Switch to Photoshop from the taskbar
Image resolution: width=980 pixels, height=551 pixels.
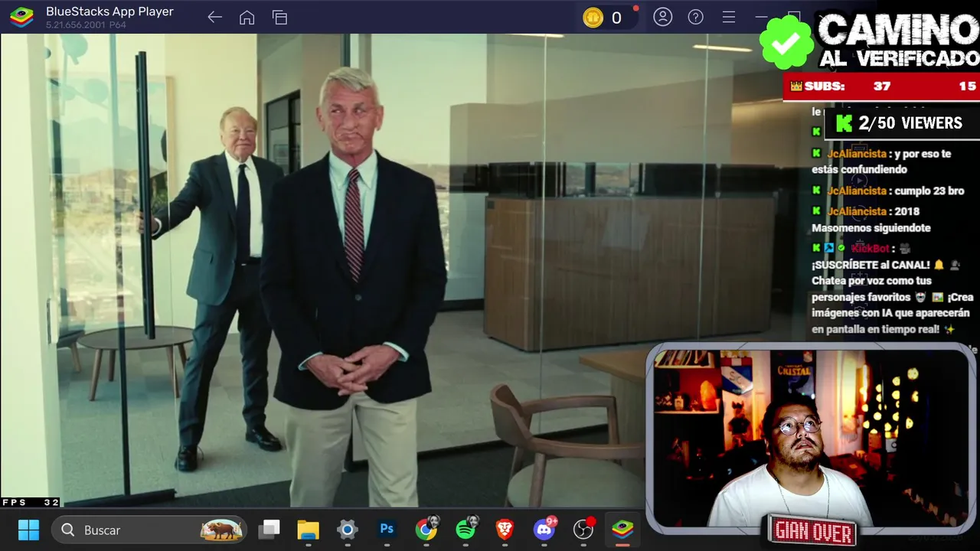point(387,530)
